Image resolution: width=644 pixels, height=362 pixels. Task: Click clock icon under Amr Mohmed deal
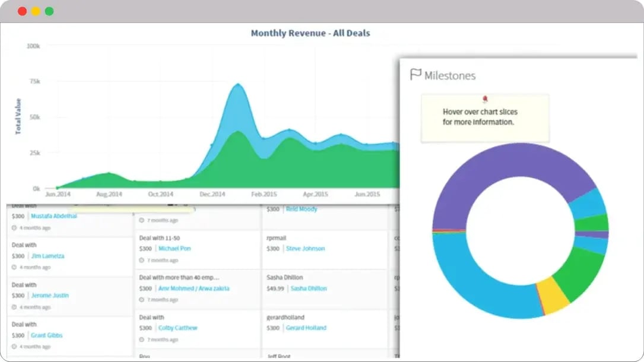pyautogui.click(x=142, y=300)
